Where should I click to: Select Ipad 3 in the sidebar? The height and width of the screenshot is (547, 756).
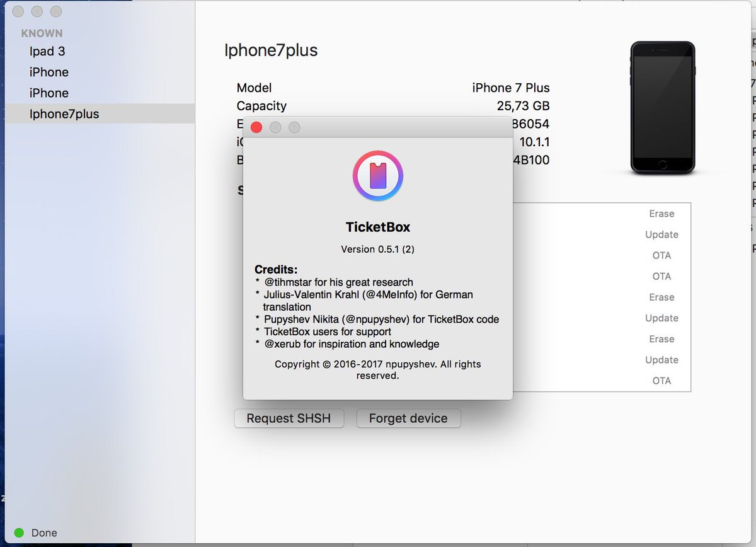point(47,51)
